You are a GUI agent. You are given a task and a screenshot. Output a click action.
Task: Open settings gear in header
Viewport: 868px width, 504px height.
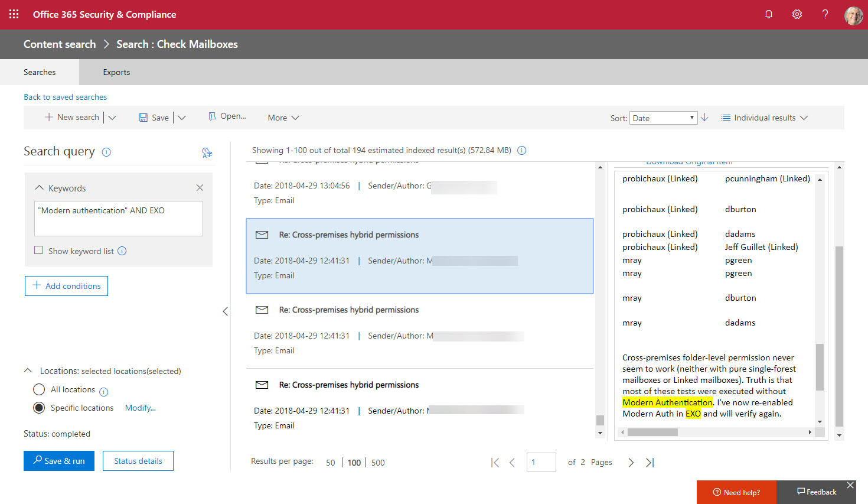(x=797, y=14)
